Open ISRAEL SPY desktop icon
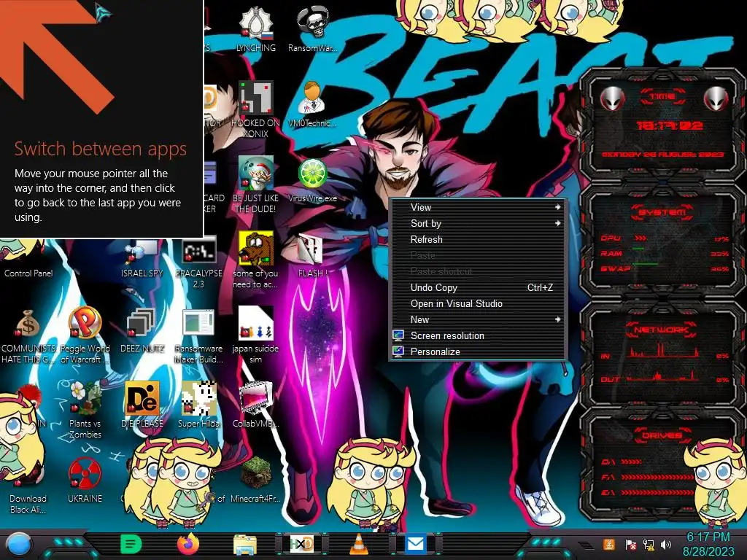 point(142,257)
